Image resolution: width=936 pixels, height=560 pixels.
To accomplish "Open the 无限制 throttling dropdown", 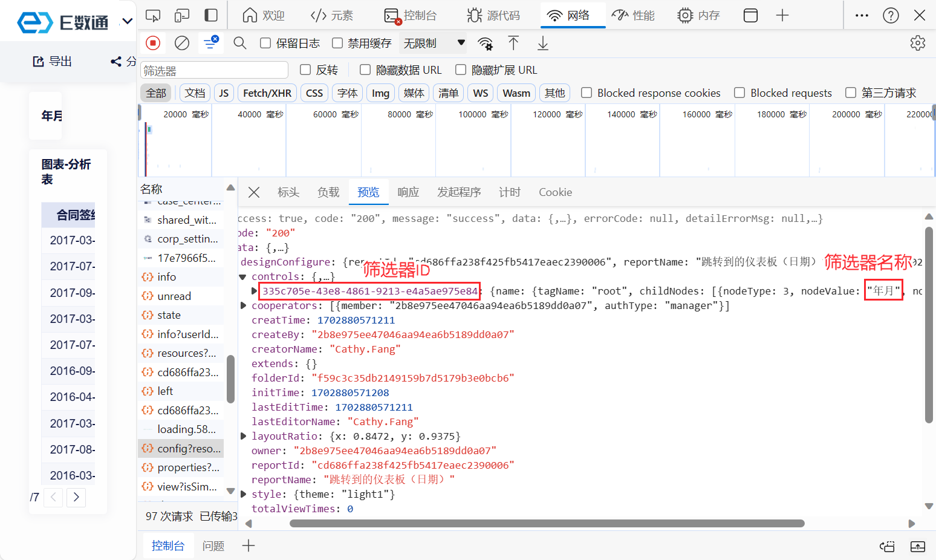I will click(x=434, y=43).
